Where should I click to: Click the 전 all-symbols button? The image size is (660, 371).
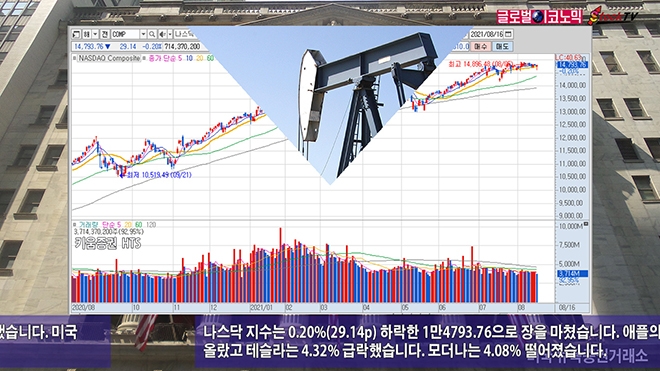105,34
